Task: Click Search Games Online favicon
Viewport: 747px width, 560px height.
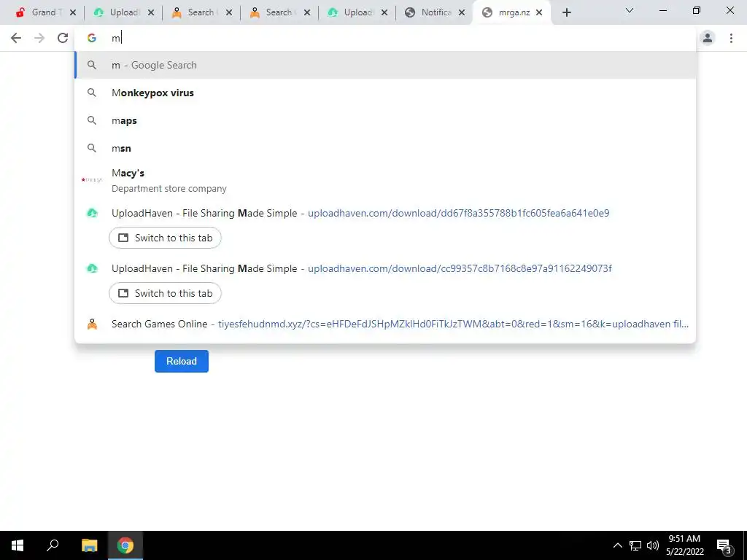Action: tap(92, 324)
